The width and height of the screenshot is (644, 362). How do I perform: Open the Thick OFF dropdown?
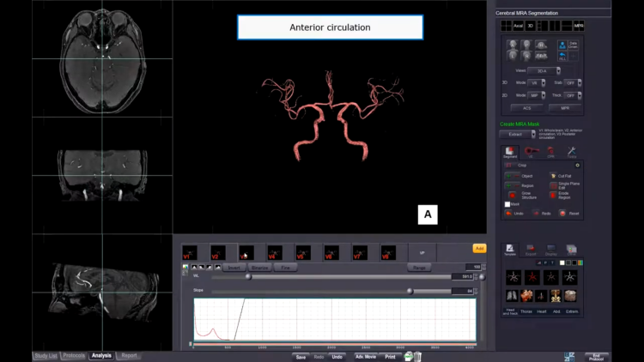pos(573,95)
